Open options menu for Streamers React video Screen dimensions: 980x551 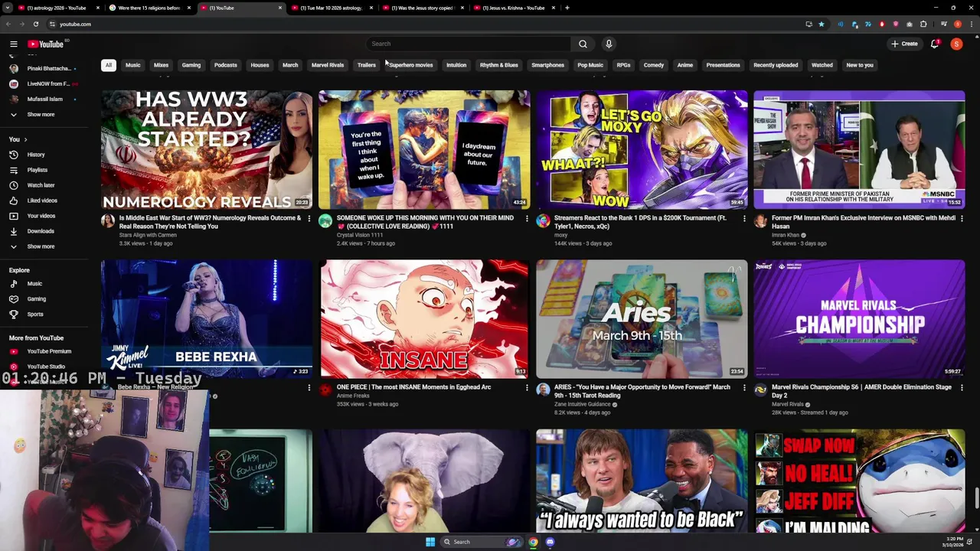pos(744,219)
